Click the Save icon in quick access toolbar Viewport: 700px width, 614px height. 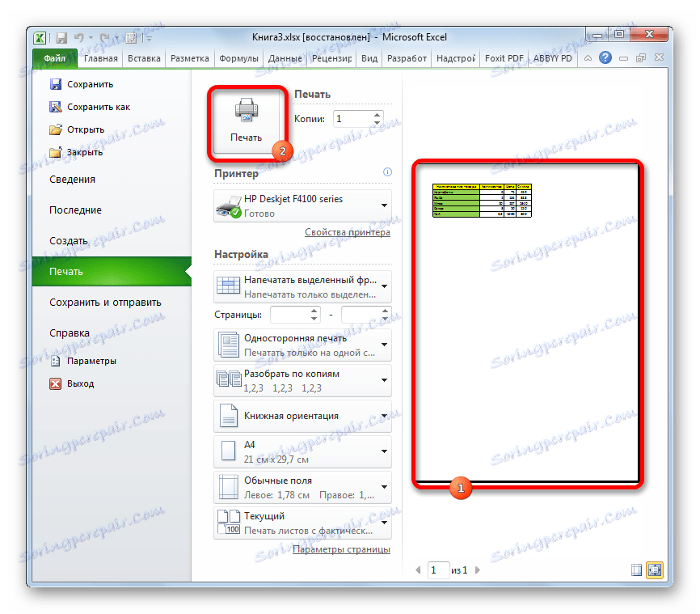60,37
